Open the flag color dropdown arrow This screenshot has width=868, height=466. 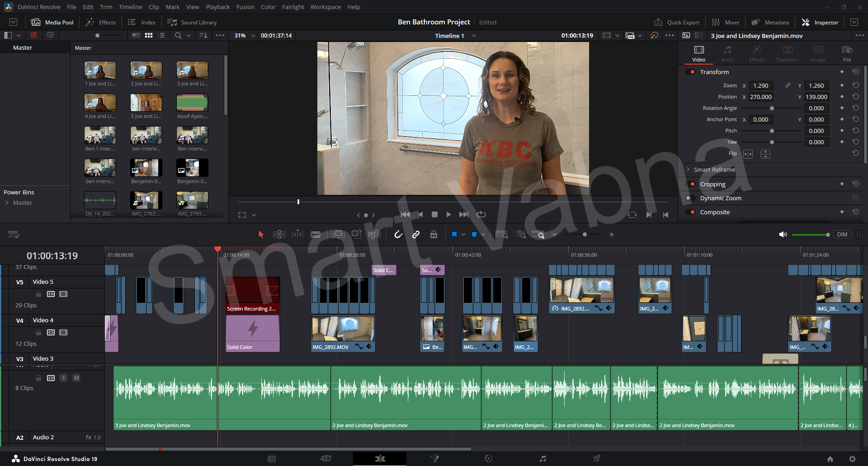point(463,235)
